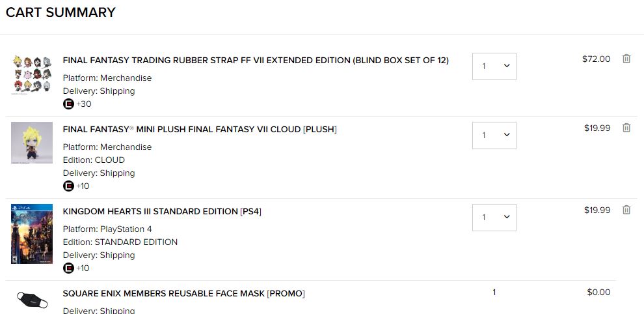
Task: Open Final Fantasy Mini Plush Cloud product link
Action: [200, 129]
